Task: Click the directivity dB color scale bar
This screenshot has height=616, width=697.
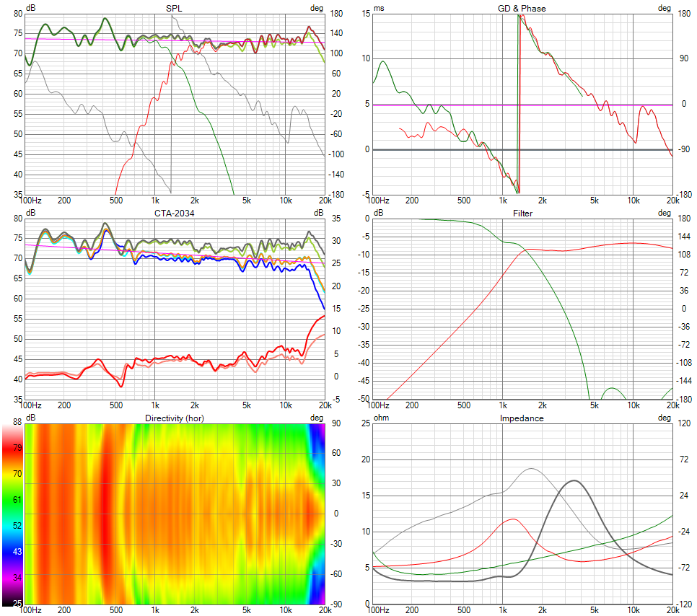Action: point(12,514)
